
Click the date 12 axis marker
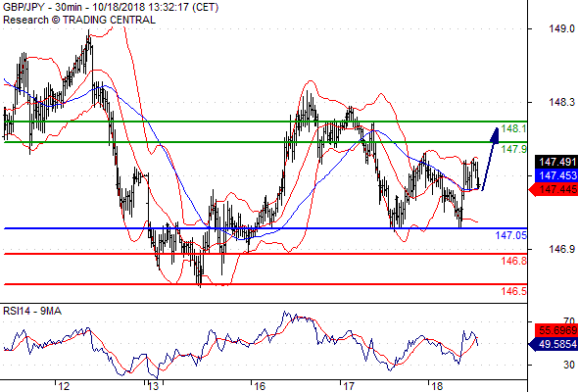coord(64,386)
